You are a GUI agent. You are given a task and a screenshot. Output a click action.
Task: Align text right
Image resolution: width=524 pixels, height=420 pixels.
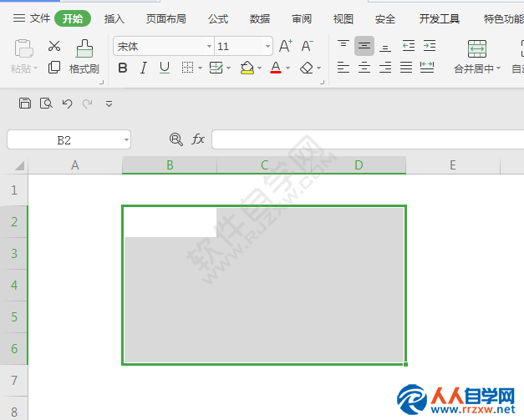click(x=385, y=68)
